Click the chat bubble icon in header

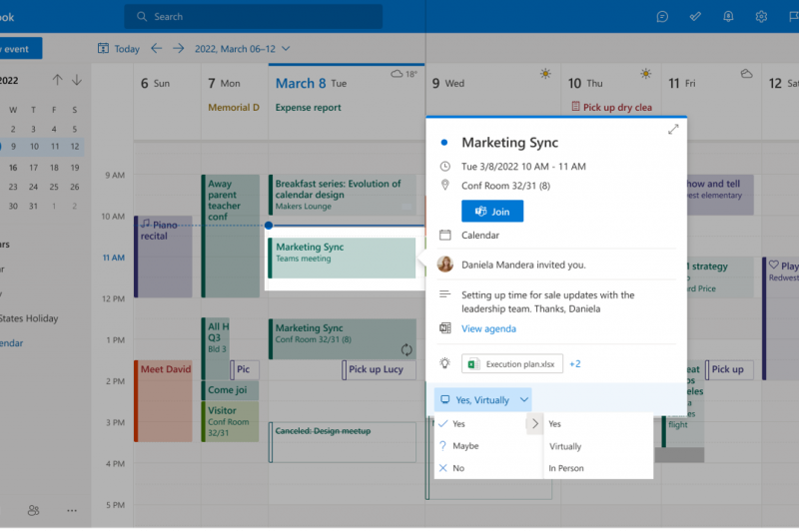pyautogui.click(x=662, y=17)
